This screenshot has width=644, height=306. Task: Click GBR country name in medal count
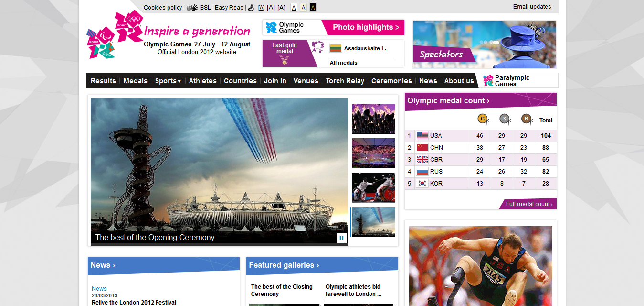436,160
